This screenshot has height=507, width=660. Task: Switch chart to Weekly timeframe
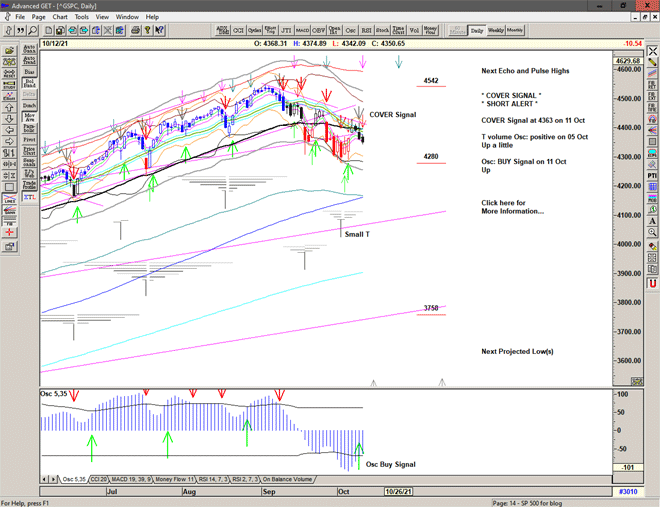pos(496,31)
